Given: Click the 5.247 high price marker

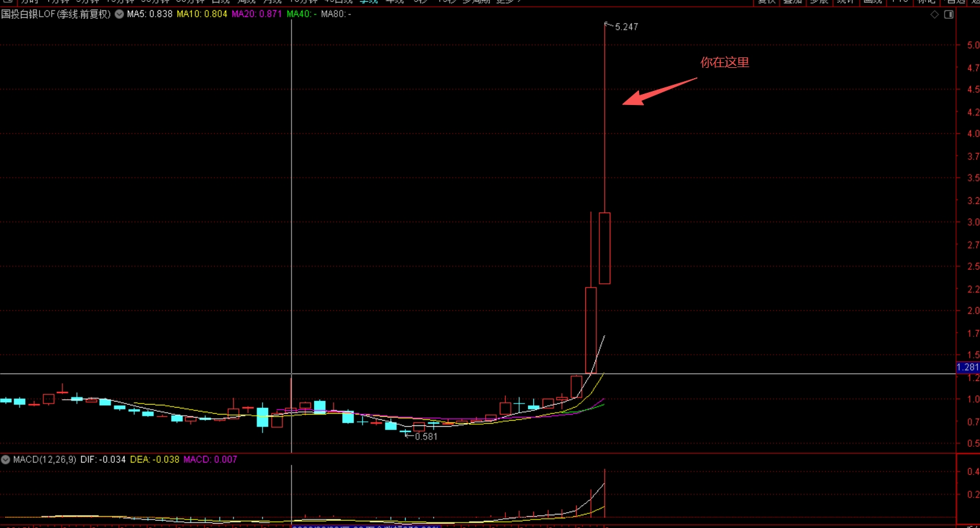Looking at the screenshot, I should pos(626,27).
